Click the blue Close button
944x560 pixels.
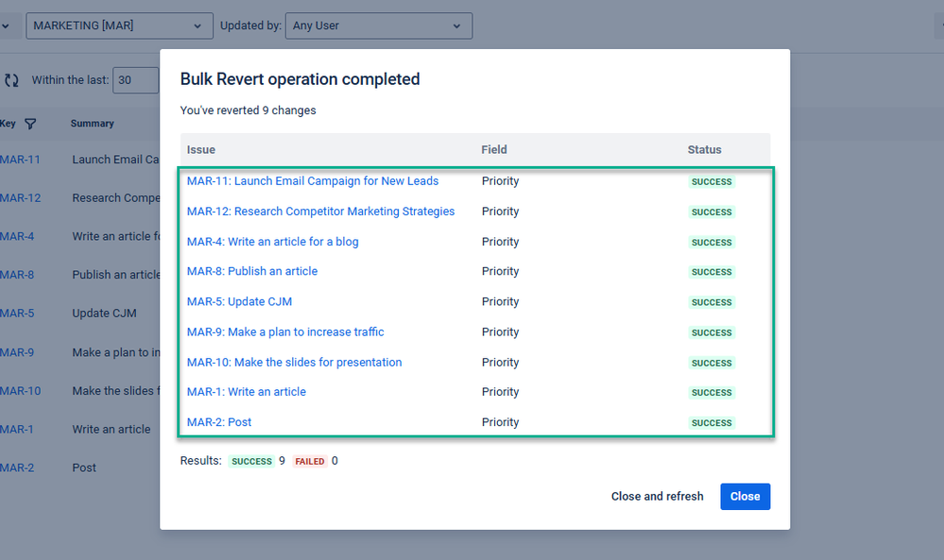pyautogui.click(x=745, y=496)
